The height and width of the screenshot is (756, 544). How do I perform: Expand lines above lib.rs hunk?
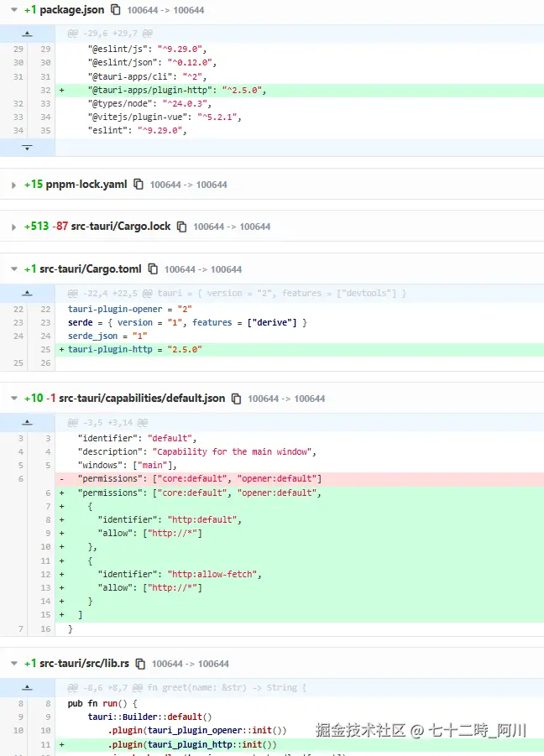click(x=28, y=687)
